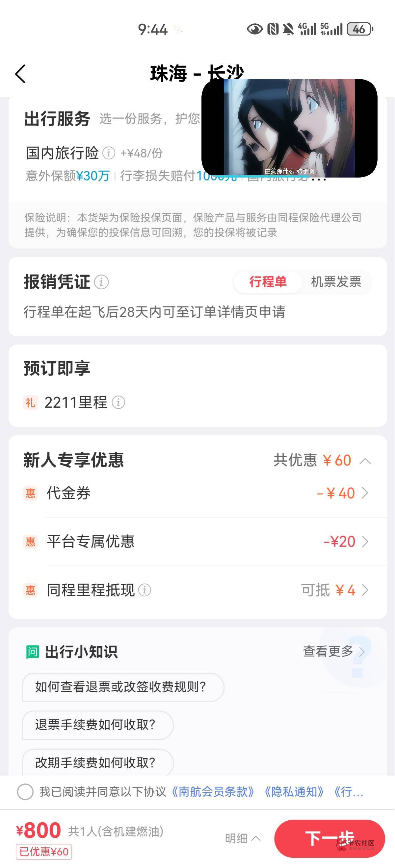Viewport: 395px width, 868px height.
Task: Collapse the 共优惠 ¥60 section
Action: coord(365,461)
